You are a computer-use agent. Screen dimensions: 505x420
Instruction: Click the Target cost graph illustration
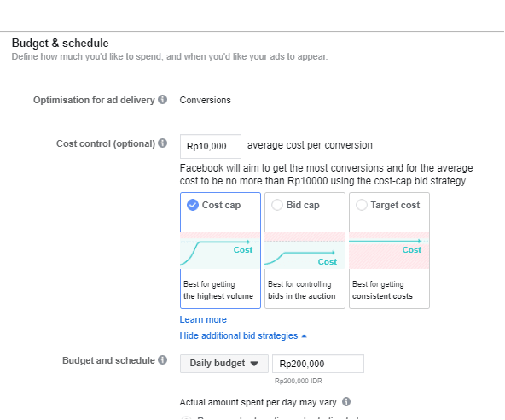(389, 250)
